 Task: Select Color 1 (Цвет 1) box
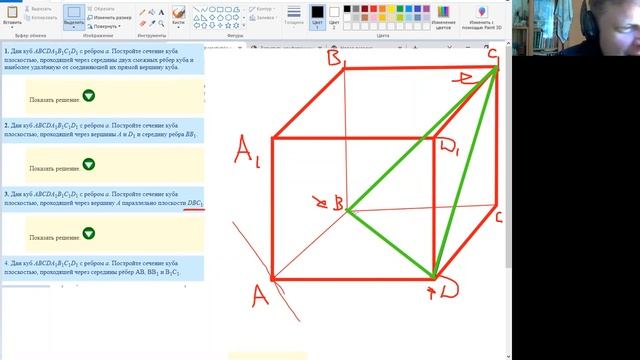pyautogui.click(x=317, y=17)
